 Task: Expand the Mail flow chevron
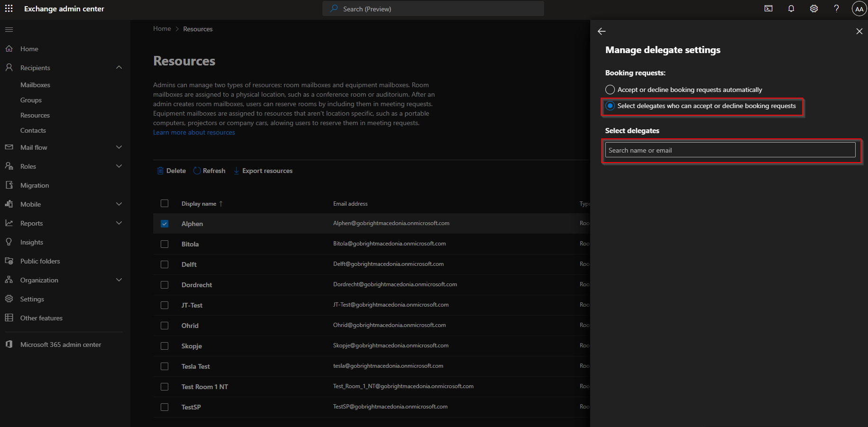[x=119, y=147]
